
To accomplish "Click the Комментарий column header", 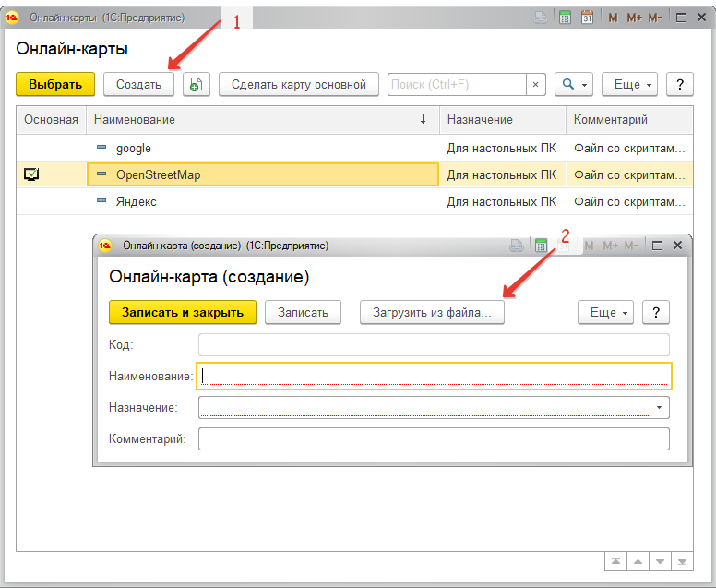I will (x=629, y=120).
